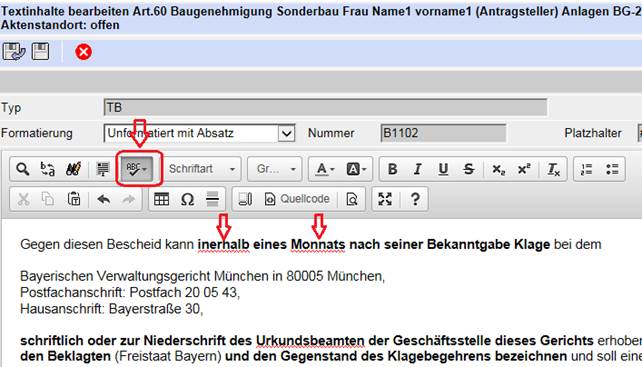This screenshot has width=642, height=367.
Task: Toggle Underline formatting
Action: click(x=443, y=169)
